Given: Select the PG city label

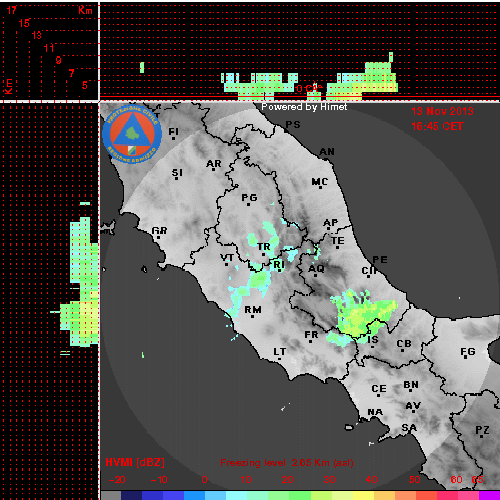Looking at the screenshot, I should 249,198.
